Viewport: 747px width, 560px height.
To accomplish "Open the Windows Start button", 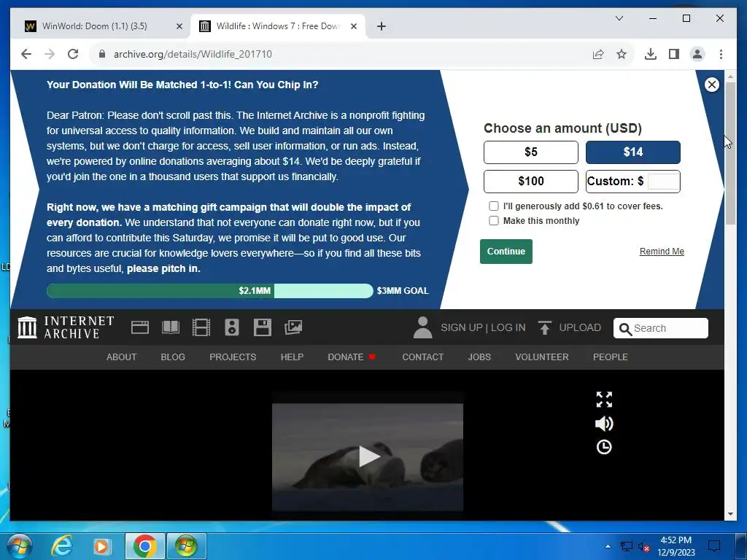I will [19, 546].
